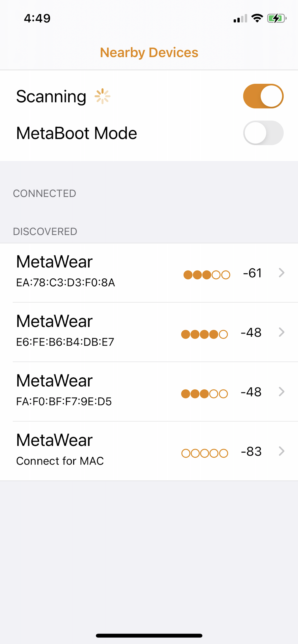Select MetaWear labeled Connect for MAC
298x644 pixels.
click(x=149, y=451)
